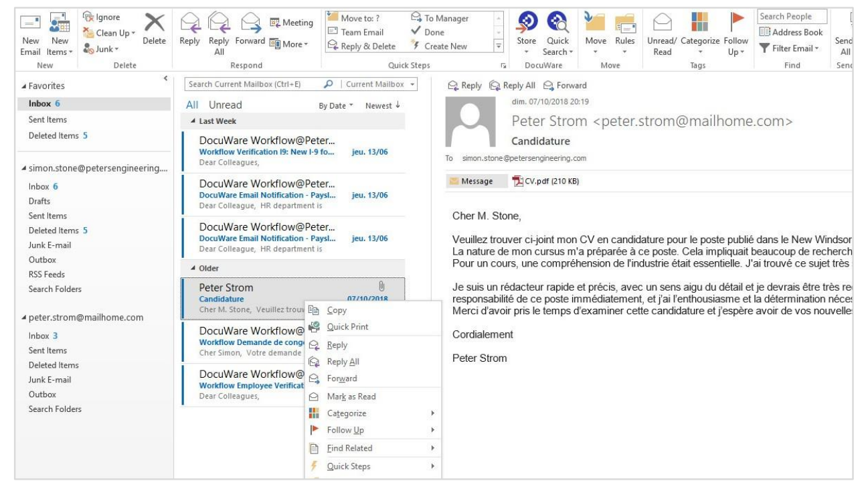Screen dimensions: 868x485
Task: Click the Rules icon in Move group
Action: point(625,24)
